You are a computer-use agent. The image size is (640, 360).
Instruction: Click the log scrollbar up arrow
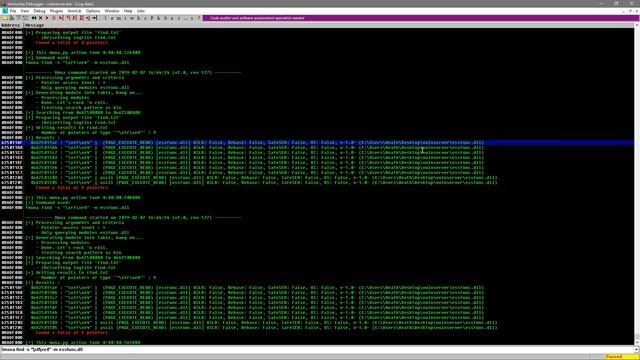[x=636, y=25]
